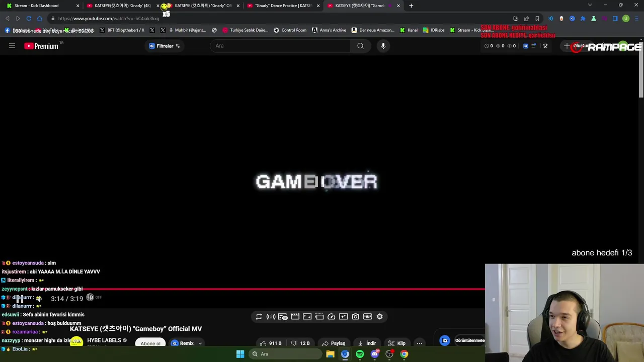Open the Windows Start menu
This screenshot has height=362, width=644.
click(240, 354)
